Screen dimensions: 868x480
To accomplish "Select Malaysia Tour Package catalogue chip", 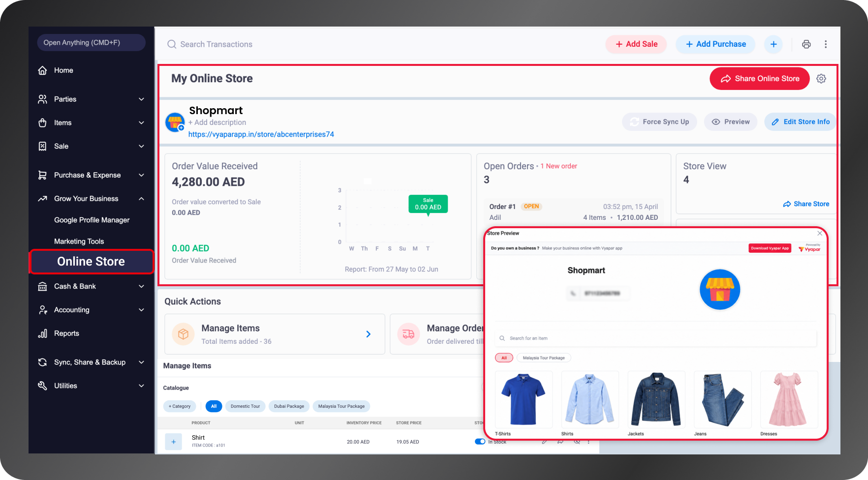I will click(x=341, y=406).
